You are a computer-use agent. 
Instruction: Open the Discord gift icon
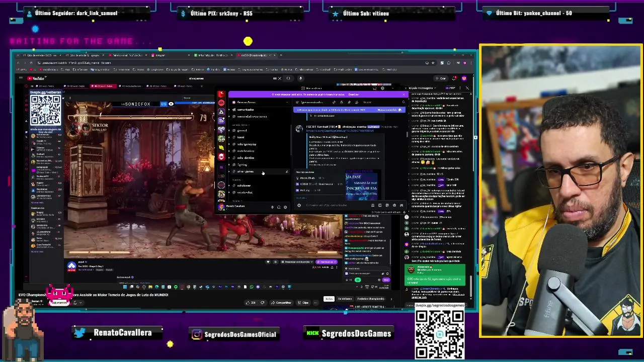[373, 205]
